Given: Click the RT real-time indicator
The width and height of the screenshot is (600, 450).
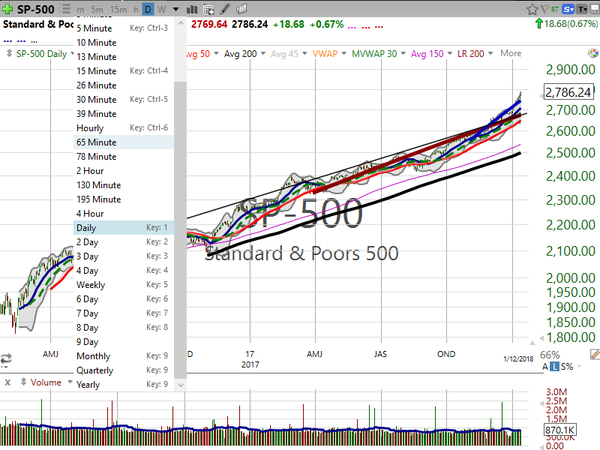Looking at the screenshot, I should click(554, 10).
